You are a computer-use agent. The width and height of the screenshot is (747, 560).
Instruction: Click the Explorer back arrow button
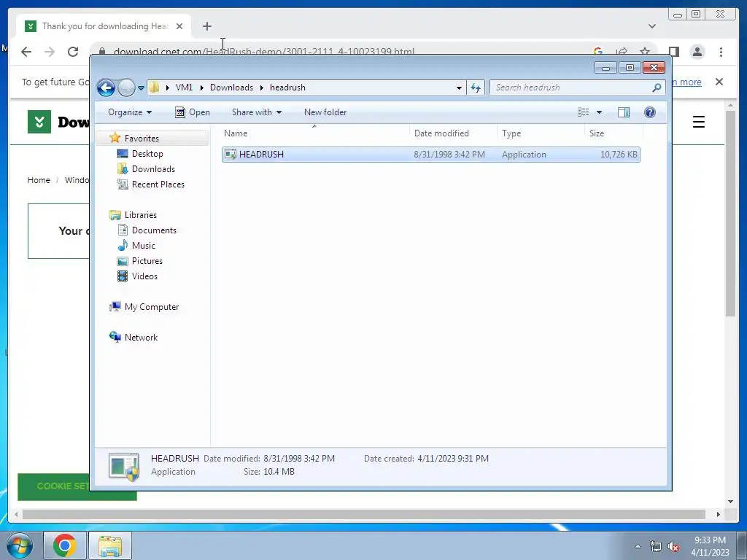106,87
